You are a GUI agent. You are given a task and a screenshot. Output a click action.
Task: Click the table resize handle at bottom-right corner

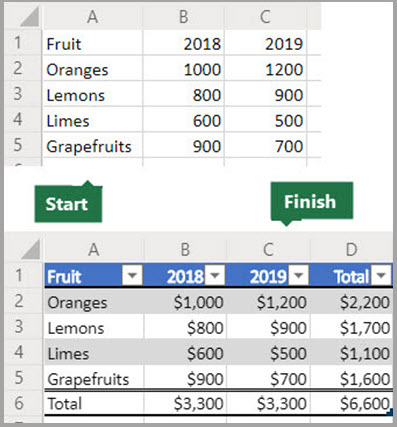pyautogui.click(x=390, y=413)
